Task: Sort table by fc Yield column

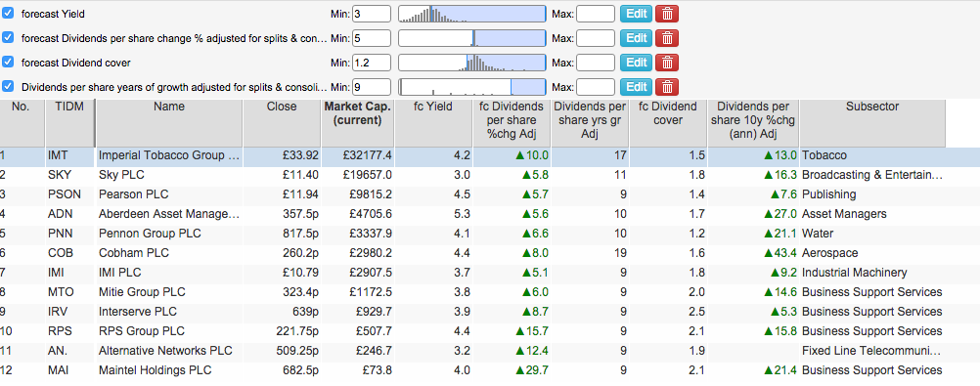Action: tap(433, 107)
